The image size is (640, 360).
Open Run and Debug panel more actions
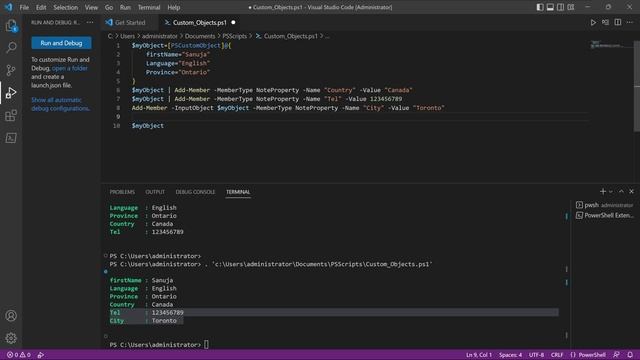(x=90, y=22)
